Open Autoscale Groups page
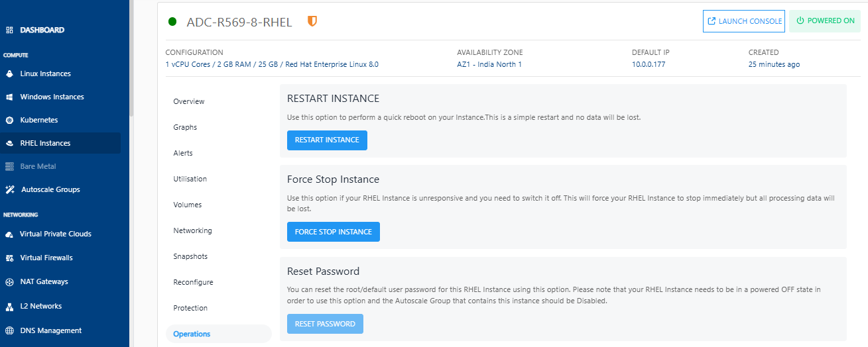Viewport: 868px width, 347px height. click(x=50, y=189)
